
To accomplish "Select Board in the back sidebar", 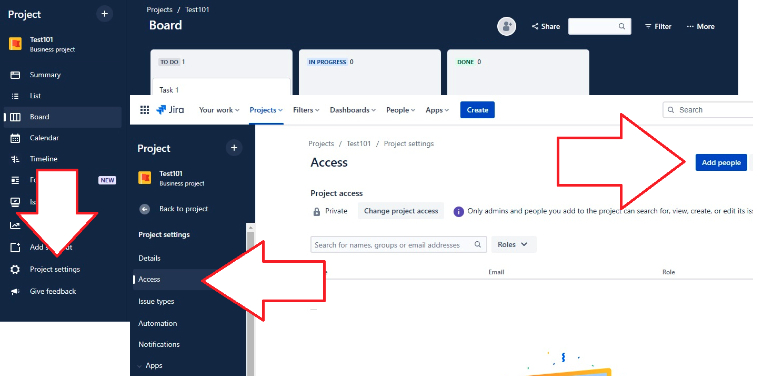I will click(63, 117).
